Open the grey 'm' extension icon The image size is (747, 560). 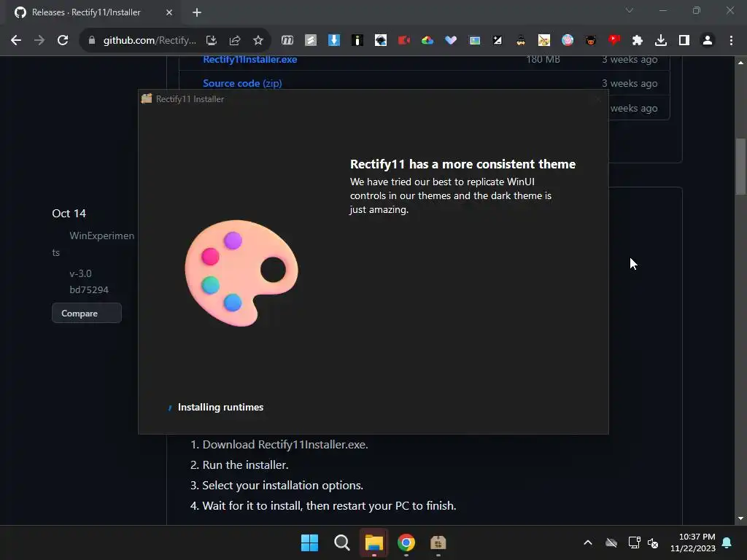pos(287,41)
